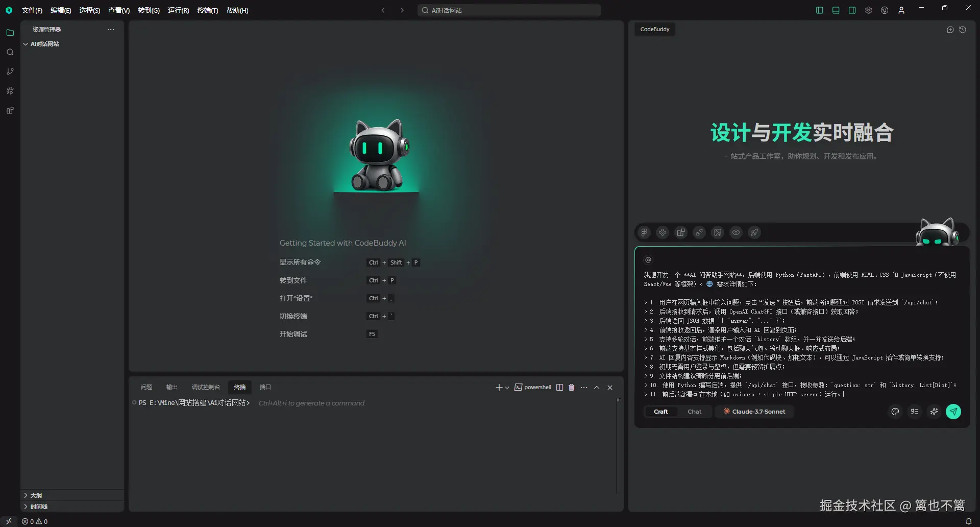Kill the terminal with trash icon

[572, 388]
